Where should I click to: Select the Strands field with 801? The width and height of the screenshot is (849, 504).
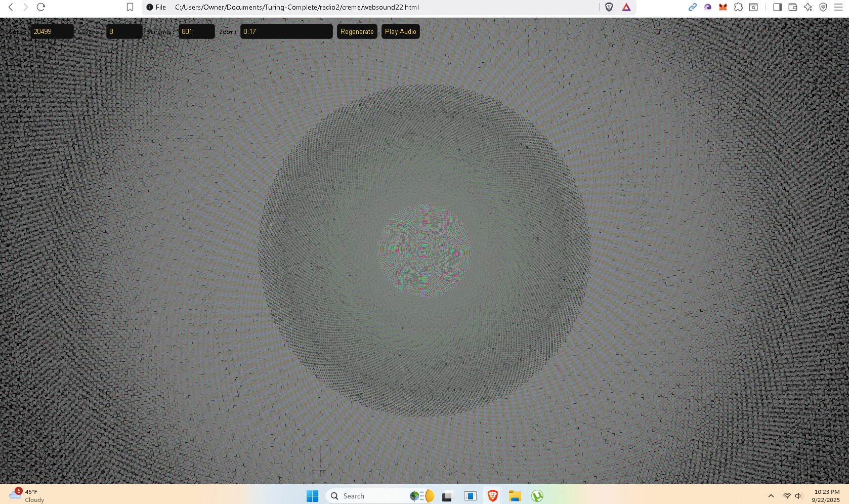tap(196, 31)
